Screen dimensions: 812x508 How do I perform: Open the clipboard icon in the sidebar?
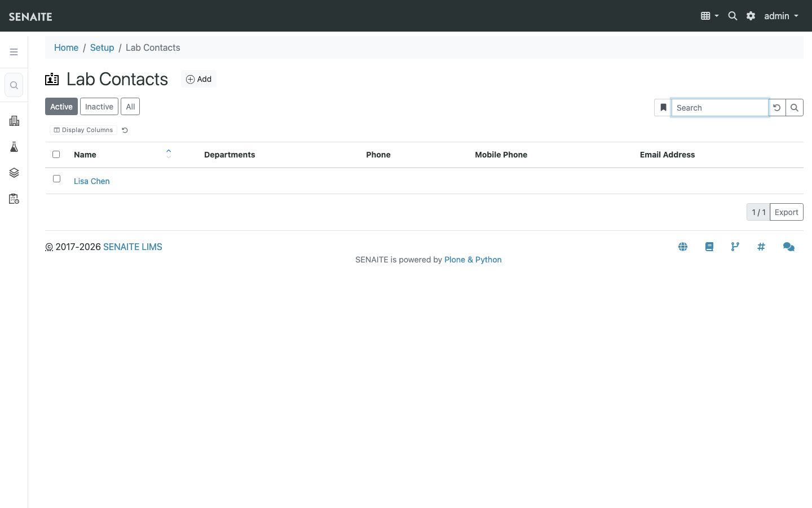click(x=14, y=199)
